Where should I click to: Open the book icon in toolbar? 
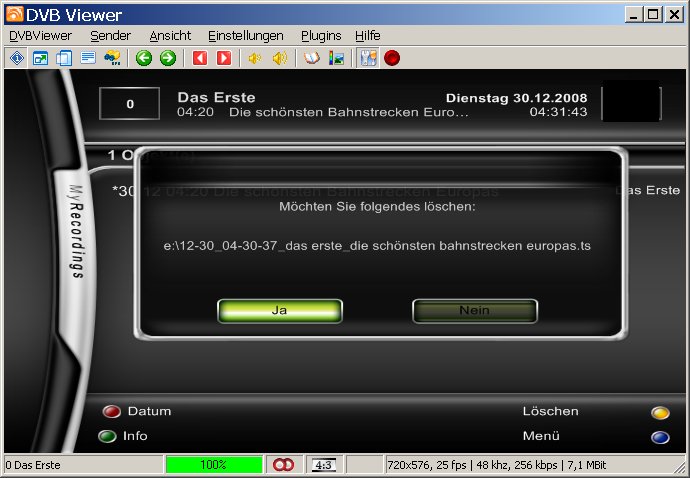click(x=312, y=58)
